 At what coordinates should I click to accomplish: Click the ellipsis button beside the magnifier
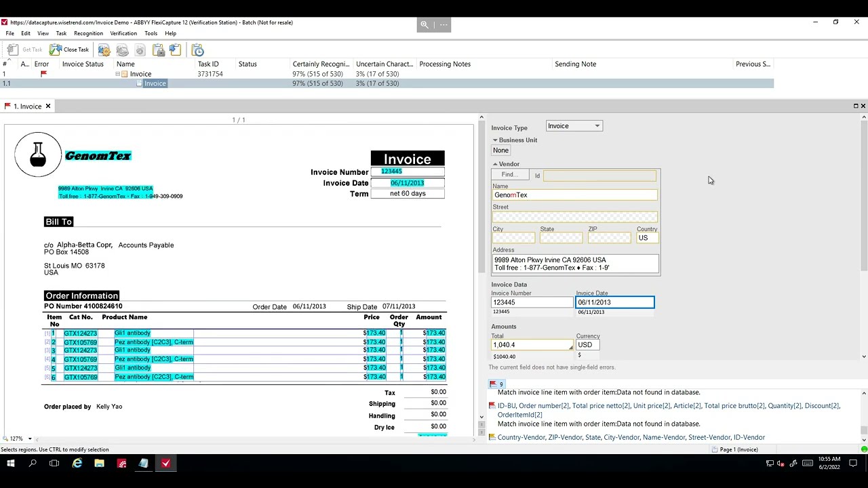[443, 24]
